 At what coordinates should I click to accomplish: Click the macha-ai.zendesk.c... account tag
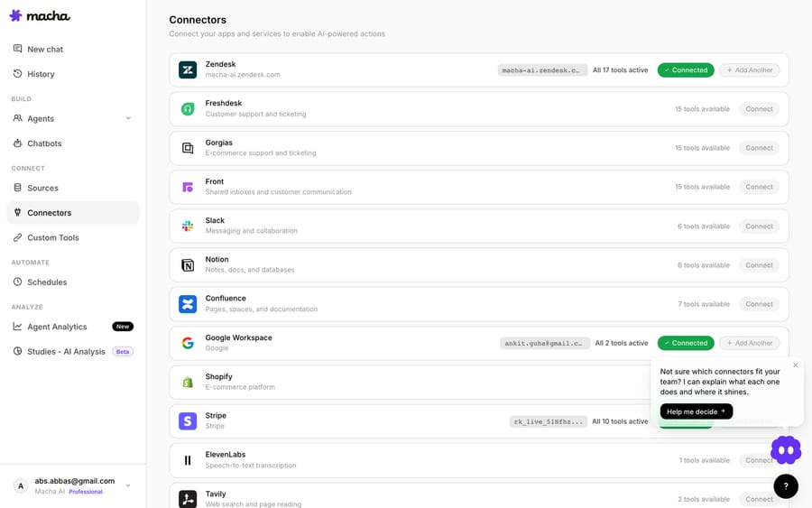(x=543, y=69)
